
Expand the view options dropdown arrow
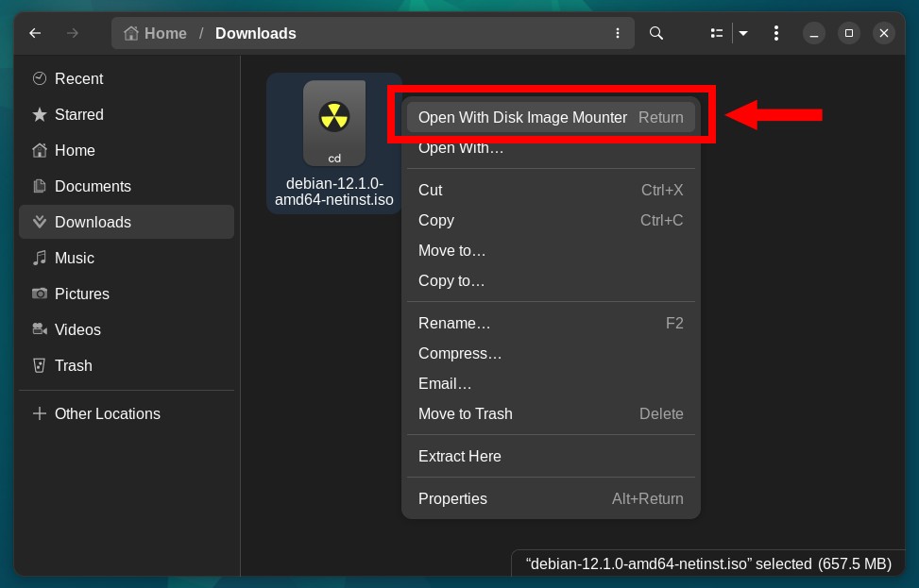pos(743,33)
